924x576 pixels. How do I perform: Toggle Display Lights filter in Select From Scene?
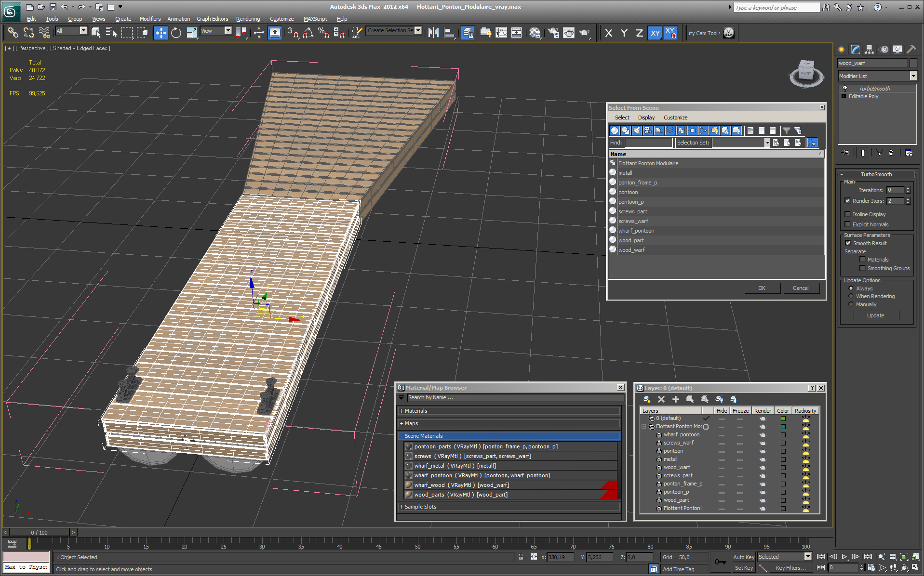pos(637,131)
